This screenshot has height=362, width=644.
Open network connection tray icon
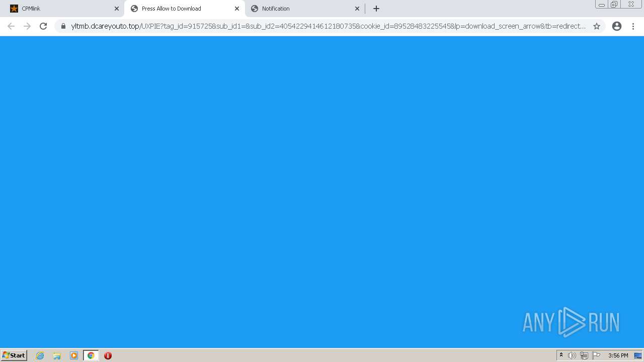point(584,355)
